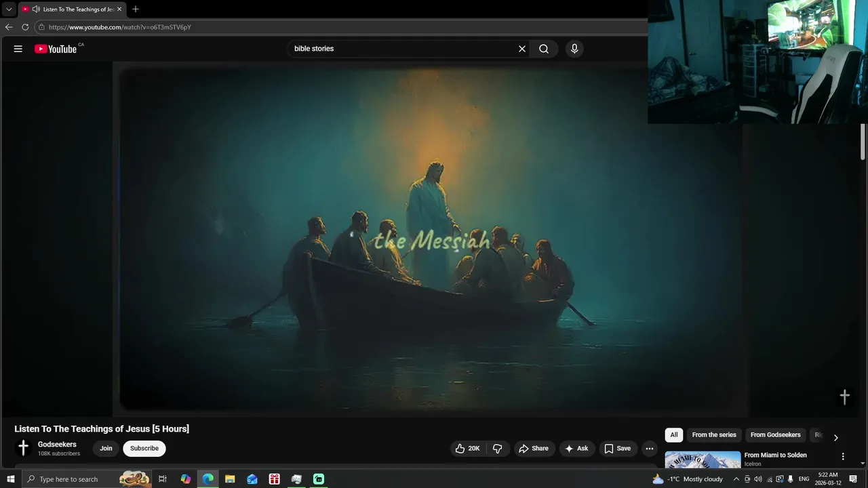868x488 pixels.
Task: Open options for From Miami to Solden
Action: click(x=843, y=457)
